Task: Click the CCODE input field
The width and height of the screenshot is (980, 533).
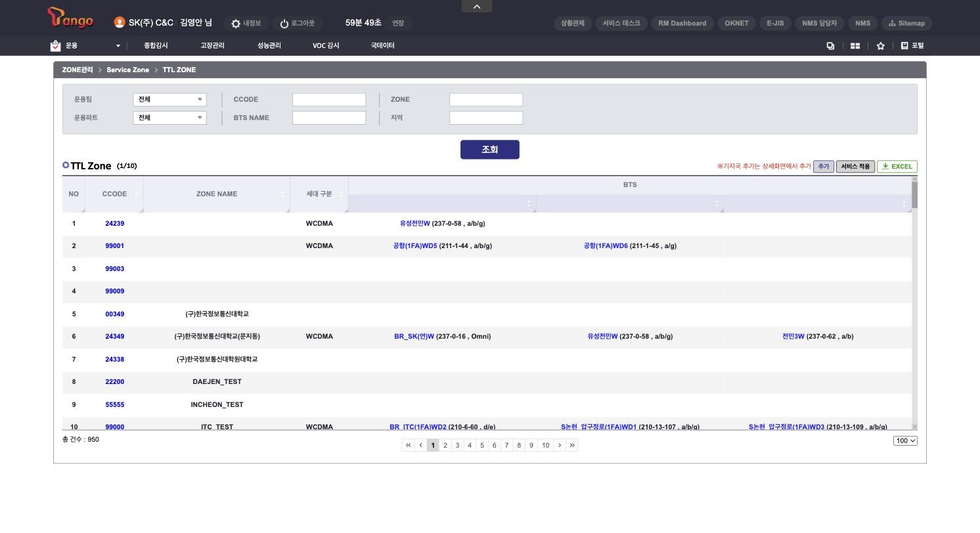Action: tap(329, 100)
